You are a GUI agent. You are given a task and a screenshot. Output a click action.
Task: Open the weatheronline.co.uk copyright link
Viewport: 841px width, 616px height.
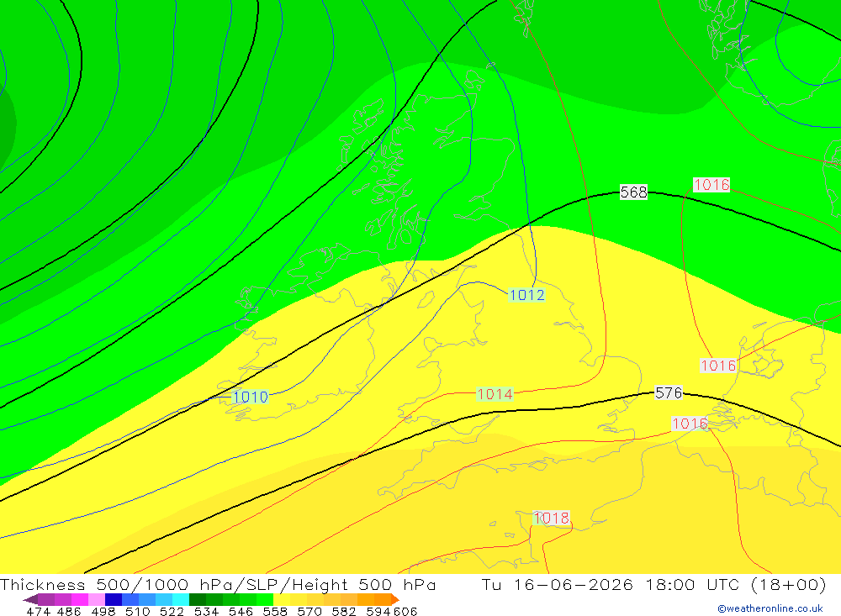[x=770, y=608]
